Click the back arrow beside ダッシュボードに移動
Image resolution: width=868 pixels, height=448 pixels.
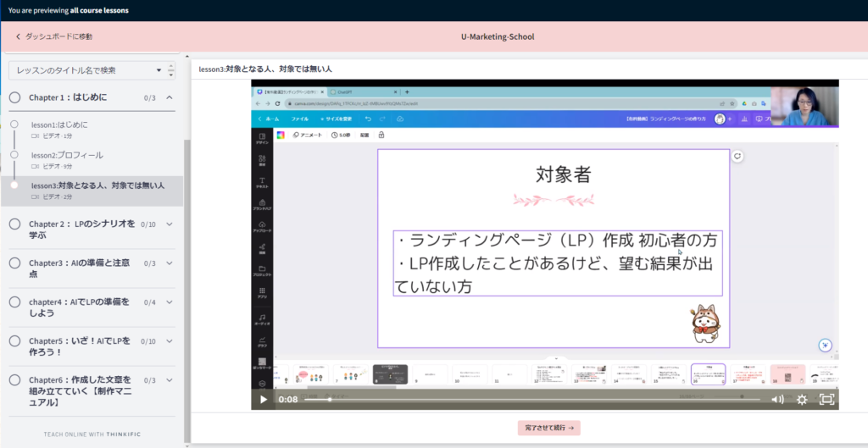(x=18, y=37)
